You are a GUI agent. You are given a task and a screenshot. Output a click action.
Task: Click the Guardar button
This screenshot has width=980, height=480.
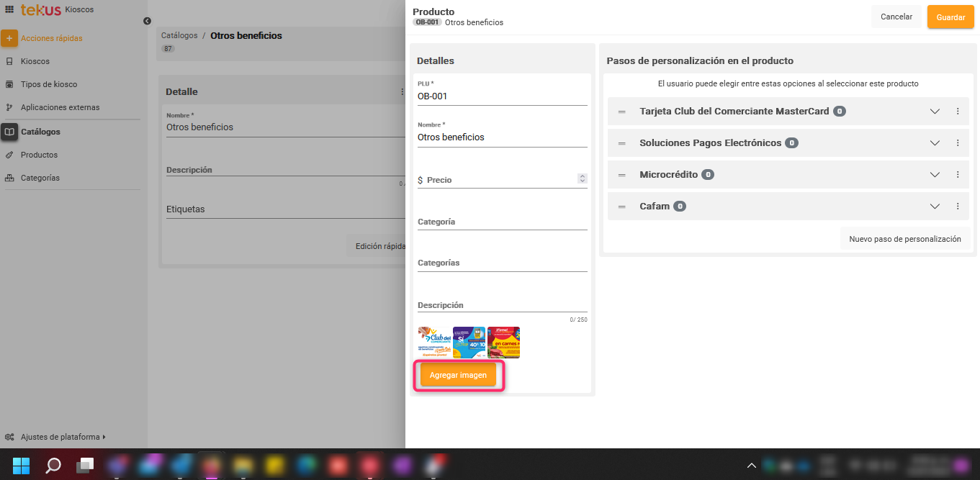950,17
